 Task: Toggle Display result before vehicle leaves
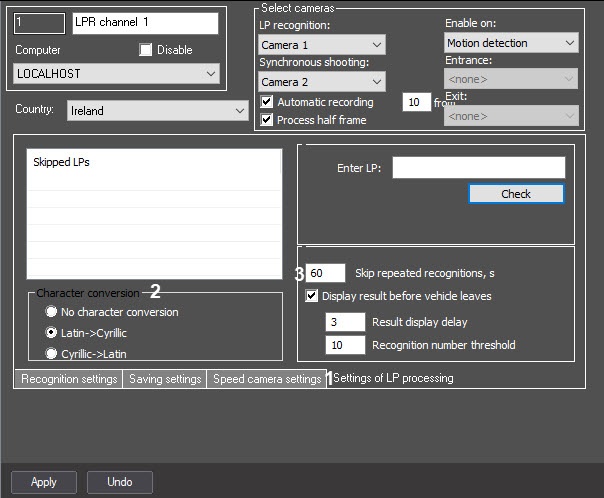[x=311, y=296]
